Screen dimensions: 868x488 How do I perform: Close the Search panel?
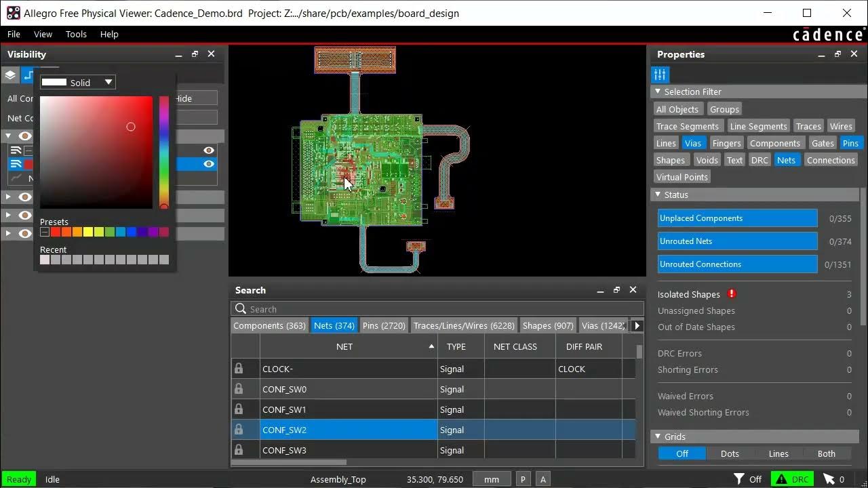(633, 290)
